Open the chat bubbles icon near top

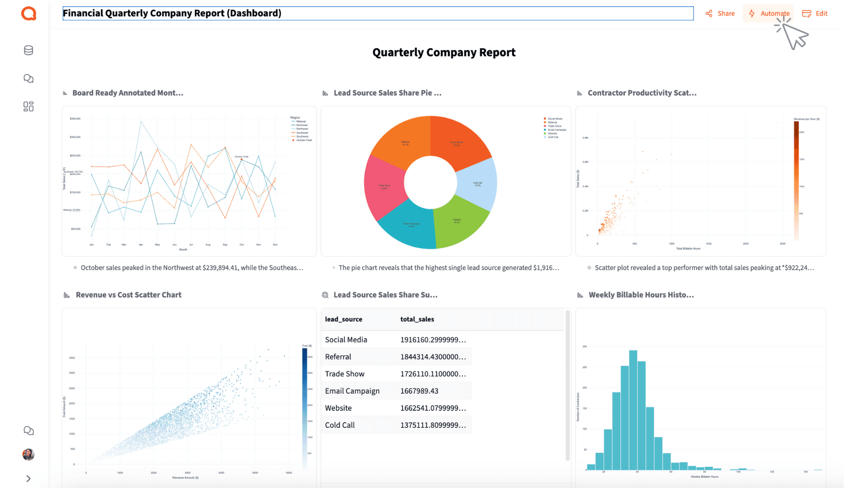28,79
